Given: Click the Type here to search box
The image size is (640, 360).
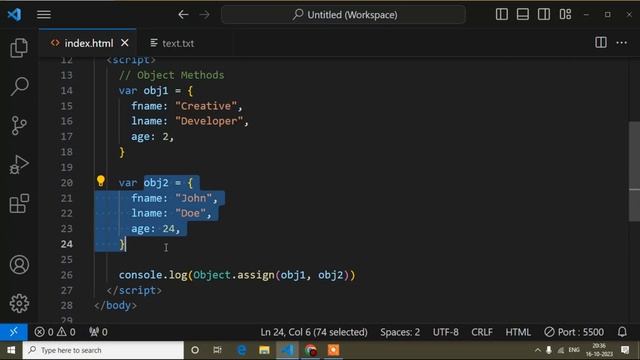Looking at the screenshot, I should click(x=103, y=350).
